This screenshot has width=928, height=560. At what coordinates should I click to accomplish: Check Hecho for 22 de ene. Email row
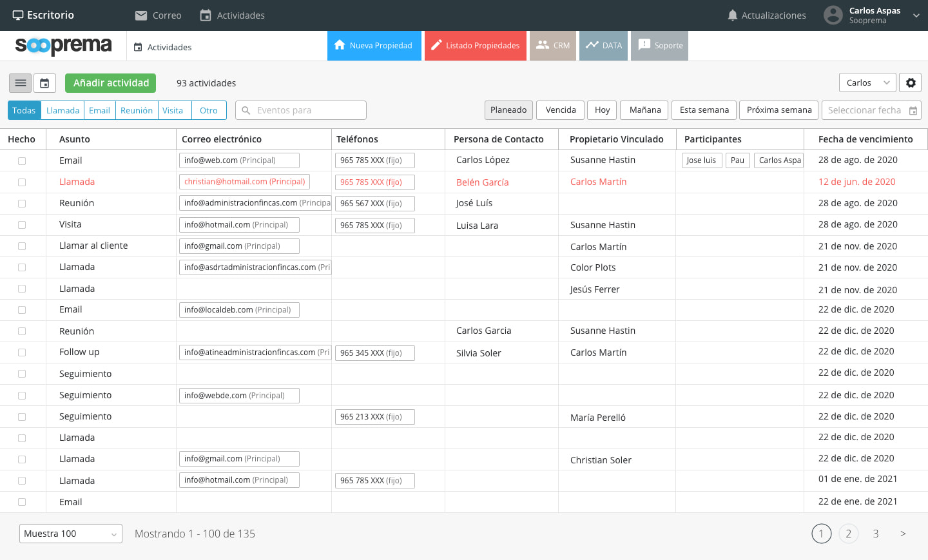click(22, 502)
